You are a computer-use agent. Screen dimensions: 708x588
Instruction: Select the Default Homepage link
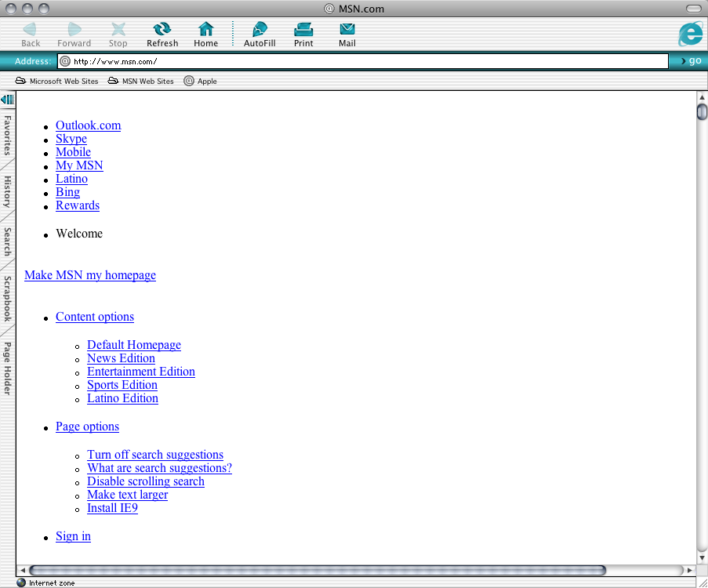134,345
